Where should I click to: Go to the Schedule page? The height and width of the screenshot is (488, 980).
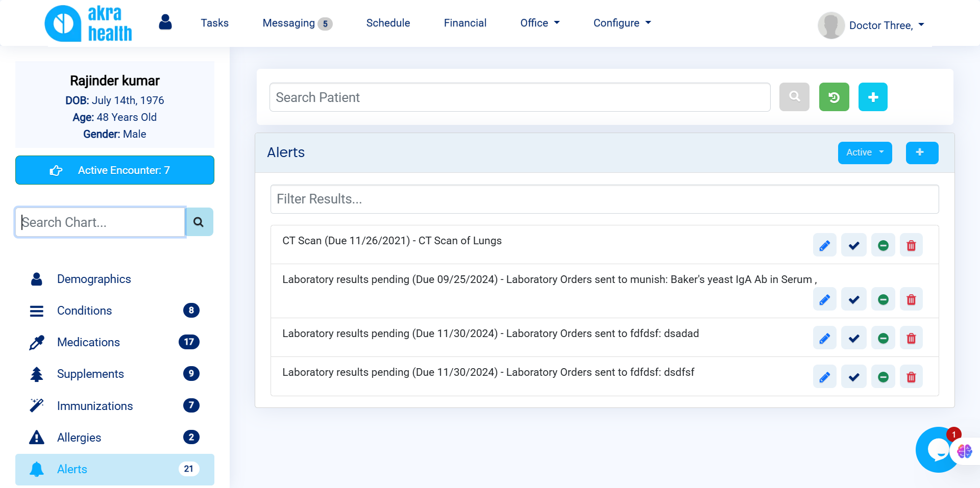point(388,23)
